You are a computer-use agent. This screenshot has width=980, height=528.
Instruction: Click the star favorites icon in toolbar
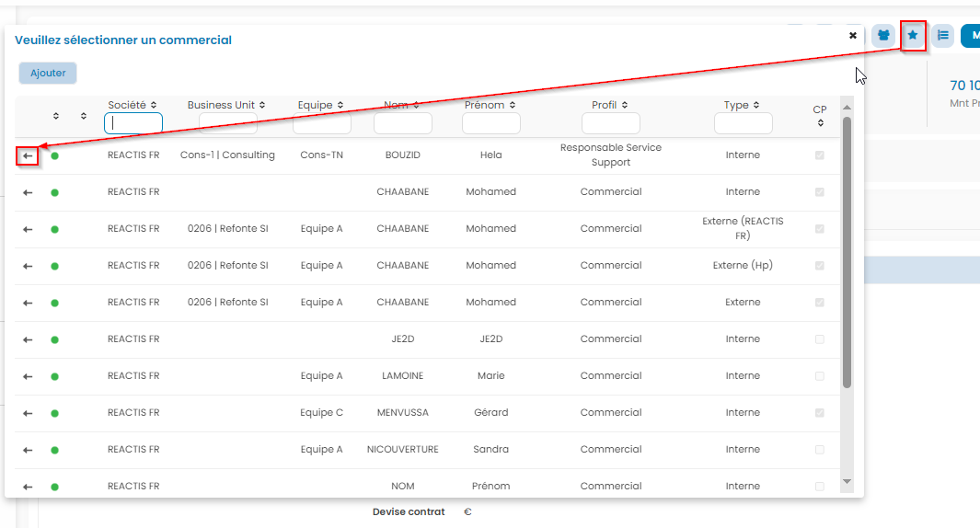(913, 36)
